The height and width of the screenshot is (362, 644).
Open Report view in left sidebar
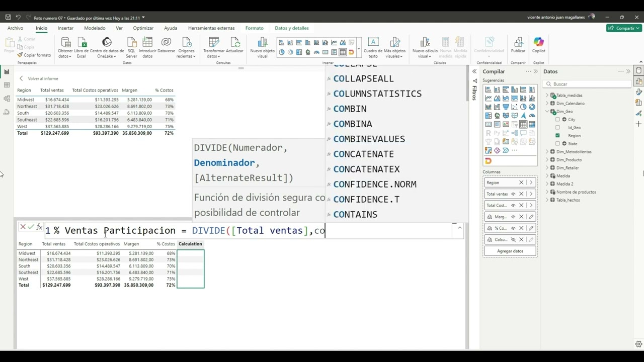tap(7, 72)
